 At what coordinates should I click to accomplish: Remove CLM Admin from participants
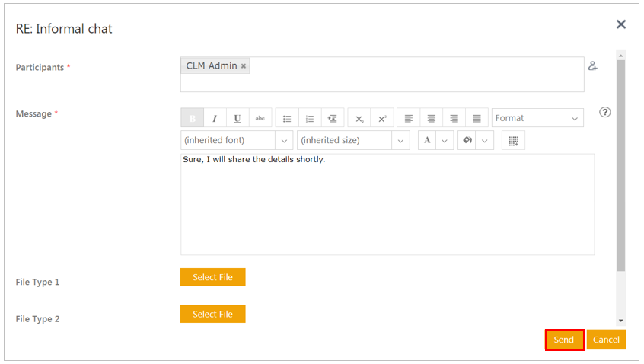[x=244, y=66]
